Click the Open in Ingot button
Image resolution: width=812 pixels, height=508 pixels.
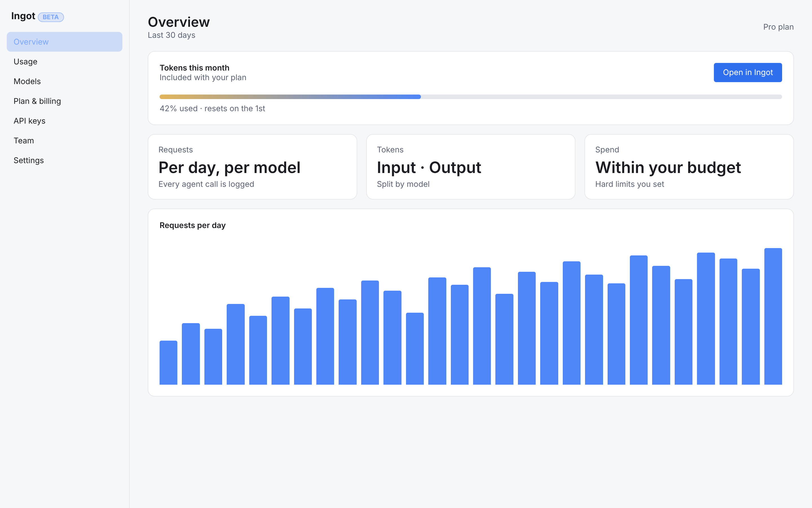[748, 72]
